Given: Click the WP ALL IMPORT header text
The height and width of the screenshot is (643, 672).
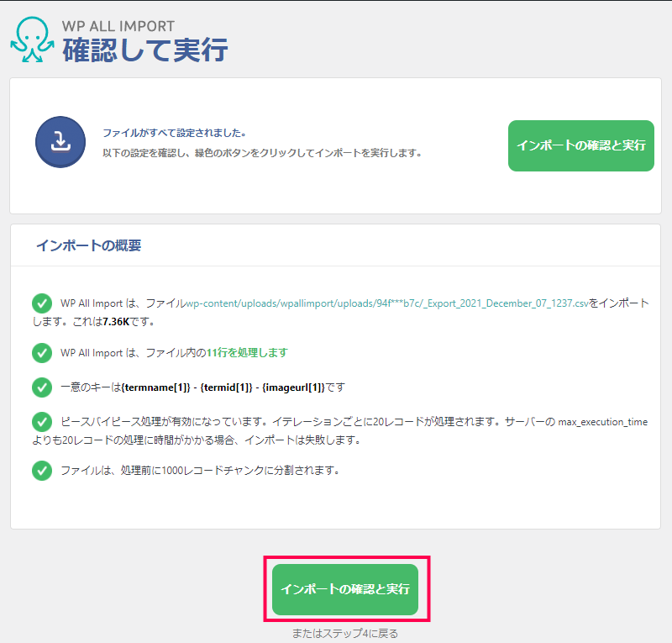Looking at the screenshot, I should 118,26.
